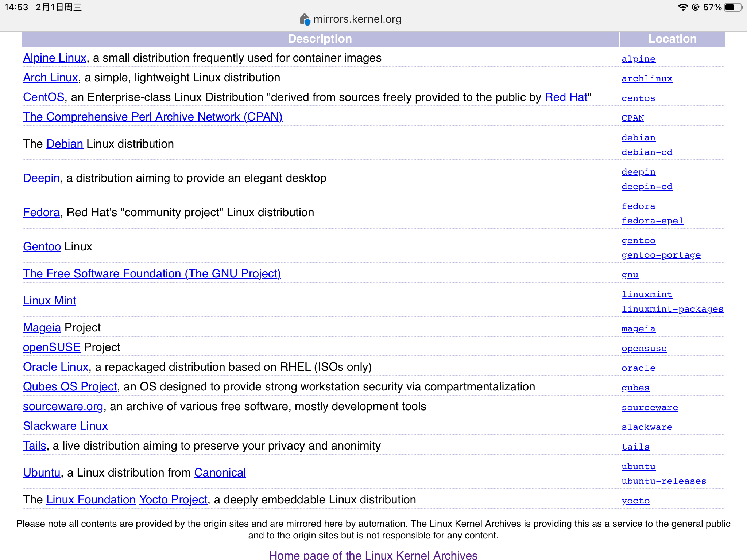Open the ubuntu-releases mirror
The image size is (747, 560).
664,481
